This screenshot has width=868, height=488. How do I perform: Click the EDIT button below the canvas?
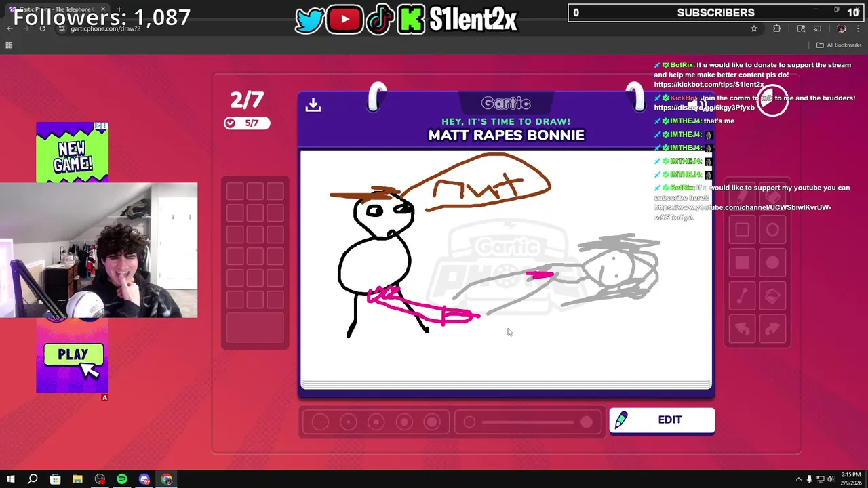coord(662,420)
